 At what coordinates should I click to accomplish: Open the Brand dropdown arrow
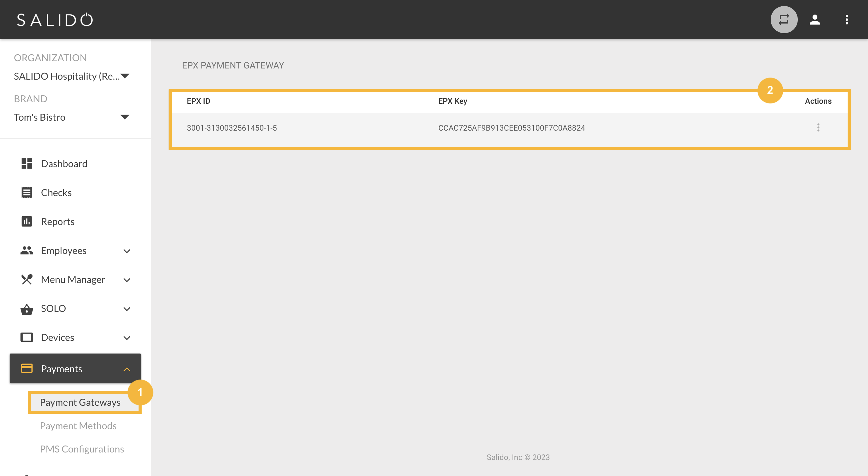pyautogui.click(x=125, y=117)
